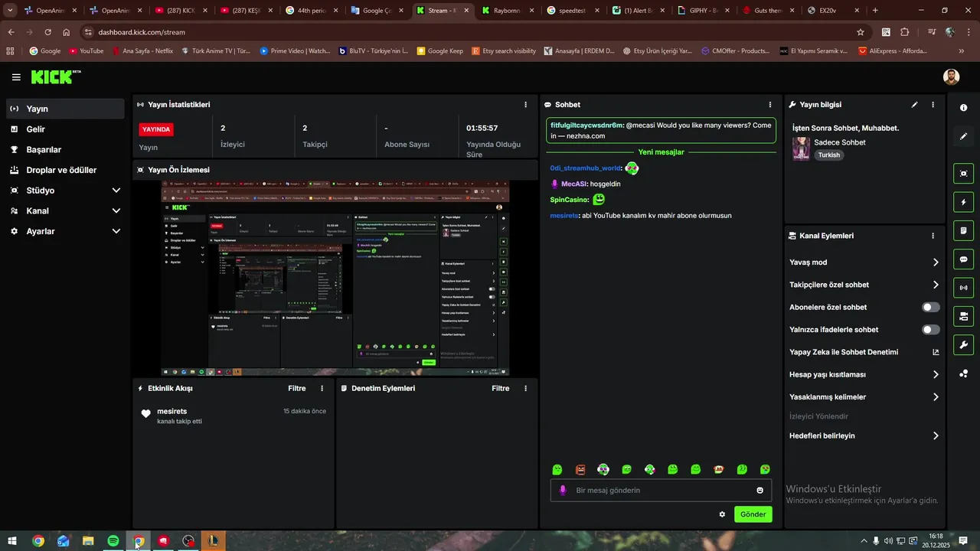Open the Kanal Eylemleri three-dot menu
Screen dimensions: 980x551
pyautogui.click(x=933, y=236)
